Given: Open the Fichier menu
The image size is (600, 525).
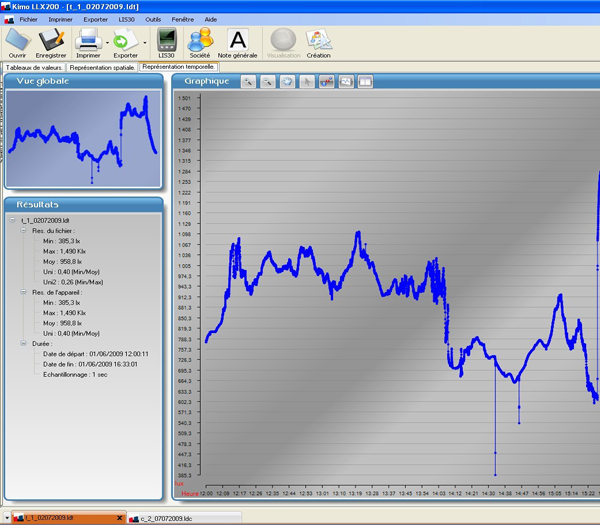Looking at the screenshot, I should pyautogui.click(x=29, y=20).
